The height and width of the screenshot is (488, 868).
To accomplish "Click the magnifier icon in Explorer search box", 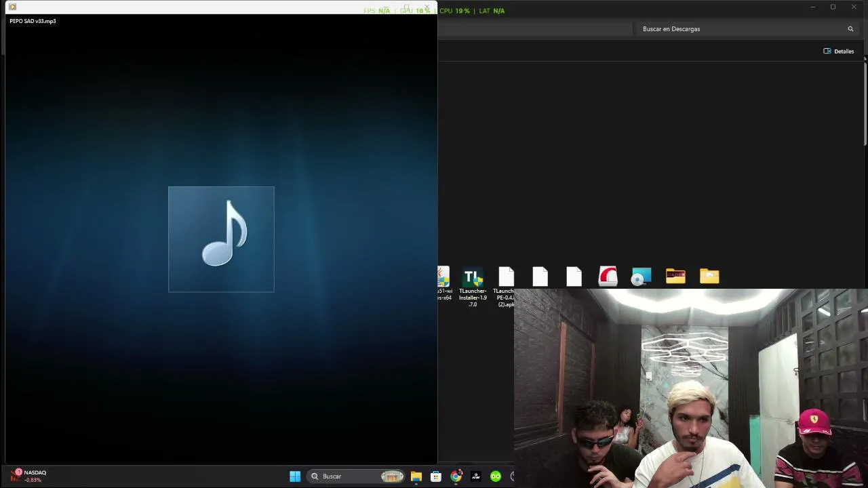I will coord(850,29).
